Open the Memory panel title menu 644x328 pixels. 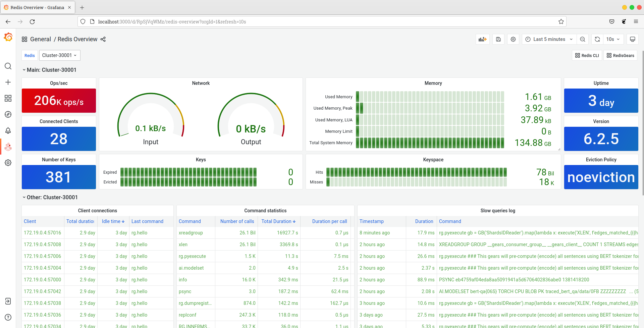pos(433,83)
